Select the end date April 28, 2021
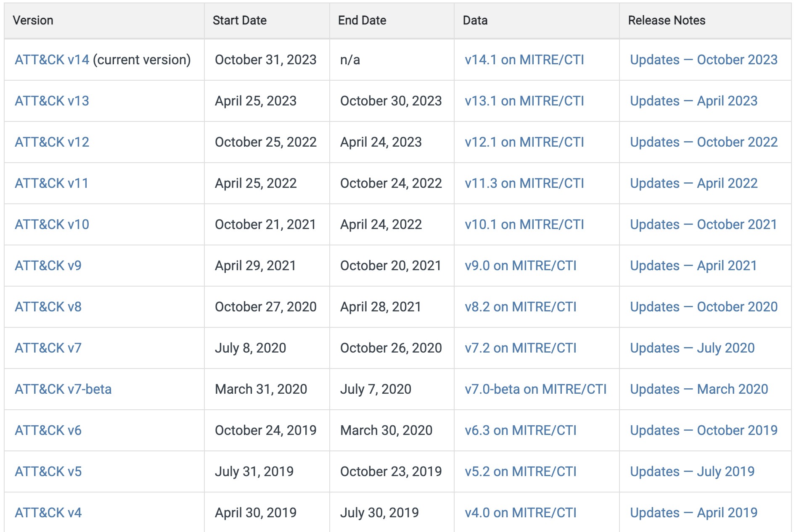This screenshot has height=532, width=794. 381,307
